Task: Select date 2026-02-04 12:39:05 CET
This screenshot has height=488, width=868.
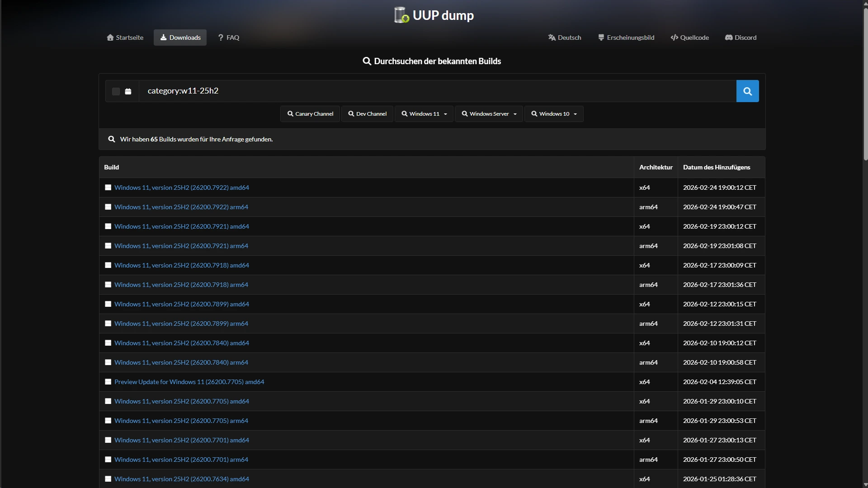Action: (719, 382)
